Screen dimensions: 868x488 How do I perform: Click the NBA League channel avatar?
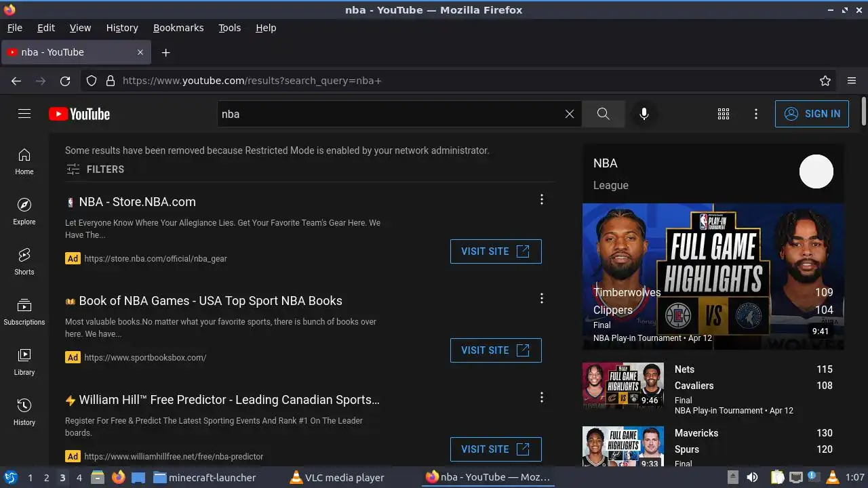coord(816,171)
